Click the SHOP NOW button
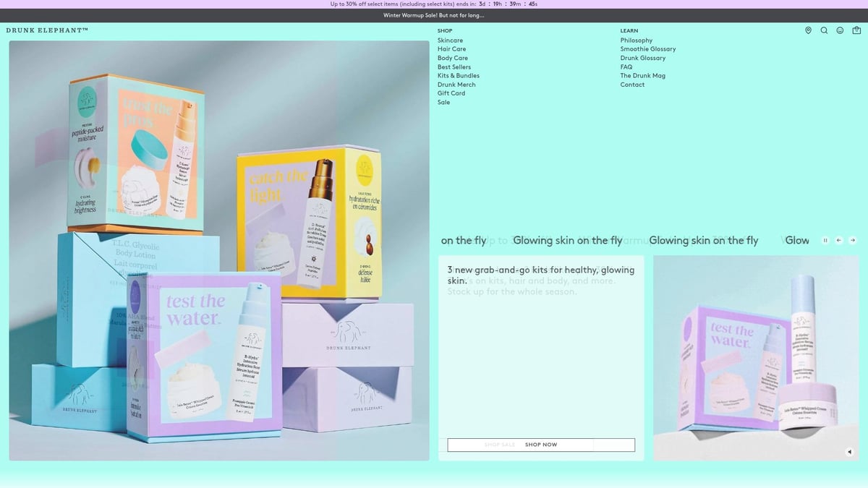Screen dimensions: 868x488 click(x=541, y=445)
